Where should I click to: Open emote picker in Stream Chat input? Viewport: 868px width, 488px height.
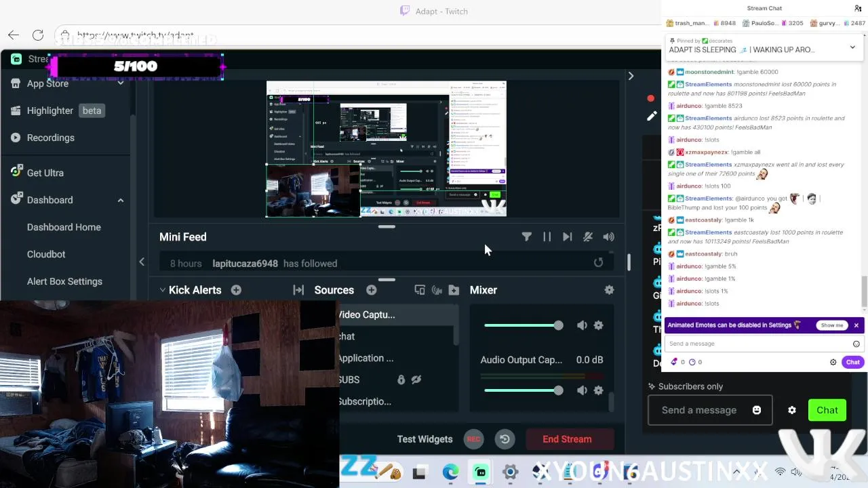856,344
